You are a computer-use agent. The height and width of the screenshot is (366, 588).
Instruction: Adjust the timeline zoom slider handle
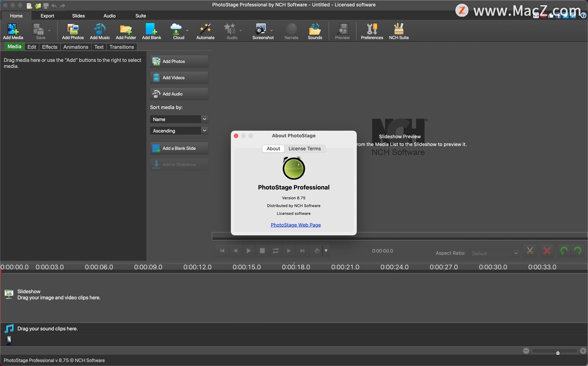point(558,353)
